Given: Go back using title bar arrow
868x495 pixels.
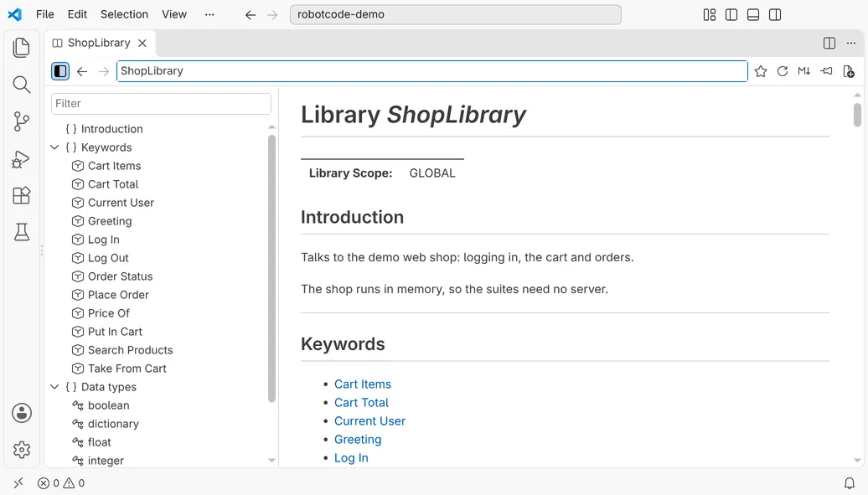Looking at the screenshot, I should [251, 15].
